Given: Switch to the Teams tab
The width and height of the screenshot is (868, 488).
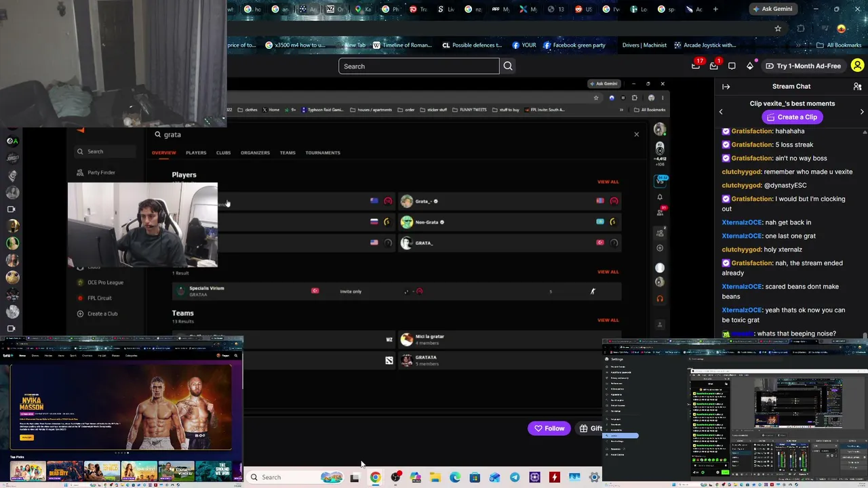Looking at the screenshot, I should [288, 152].
